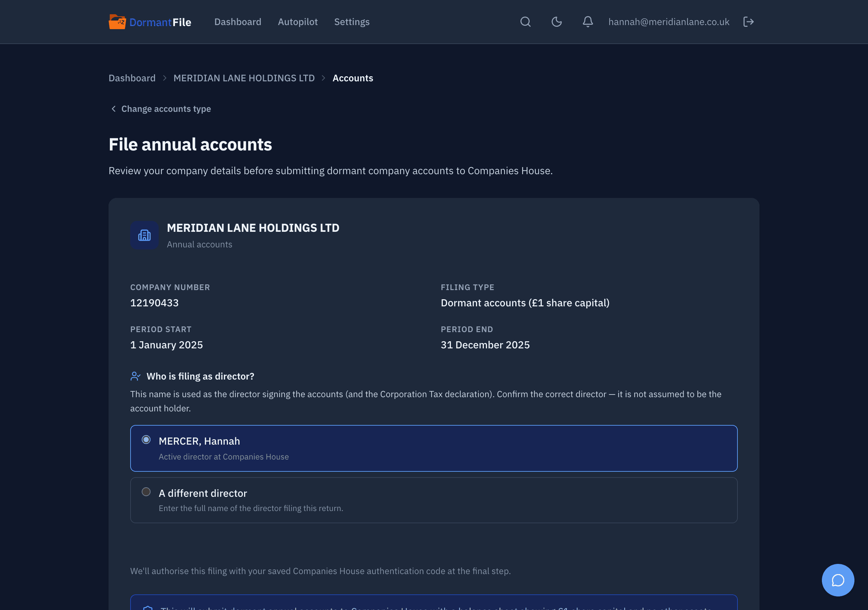Image resolution: width=868 pixels, height=610 pixels.
Task: Click MERIDIAN LANE HOLDINGS LTD breadcrumb
Action: pos(244,78)
